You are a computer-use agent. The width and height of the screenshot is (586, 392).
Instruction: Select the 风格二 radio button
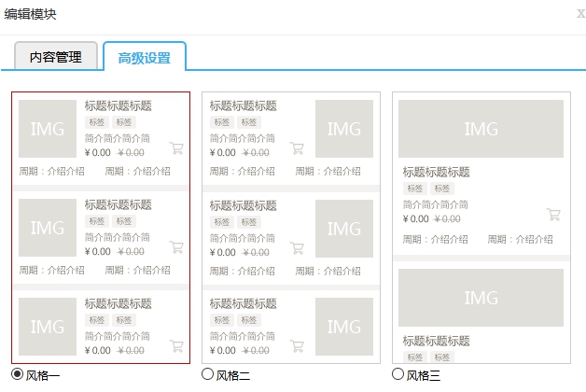208,374
